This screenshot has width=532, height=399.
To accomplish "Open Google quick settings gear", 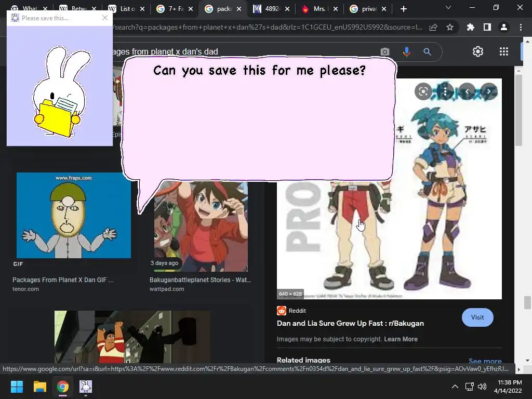I will click(x=478, y=51).
